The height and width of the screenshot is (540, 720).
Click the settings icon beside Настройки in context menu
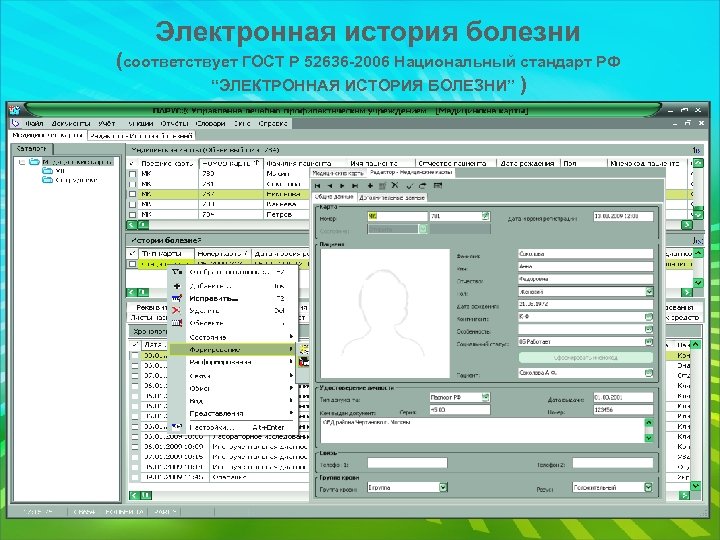[177, 427]
